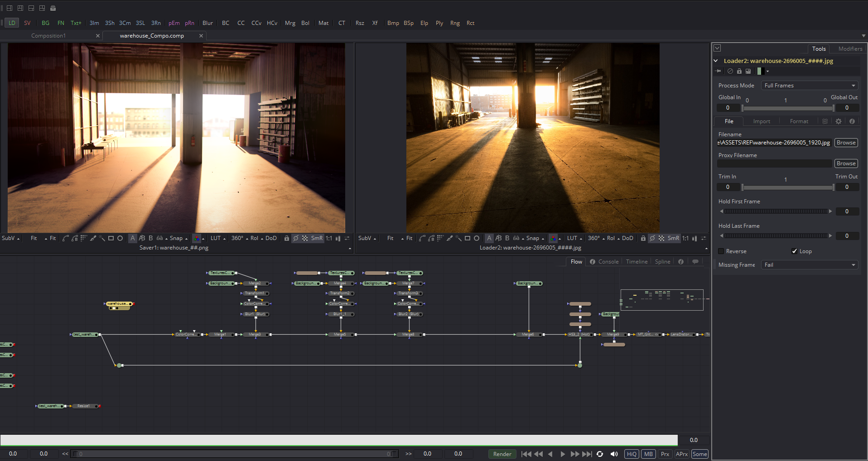
Task: Click the Hold First Frame slider
Action: (x=776, y=211)
